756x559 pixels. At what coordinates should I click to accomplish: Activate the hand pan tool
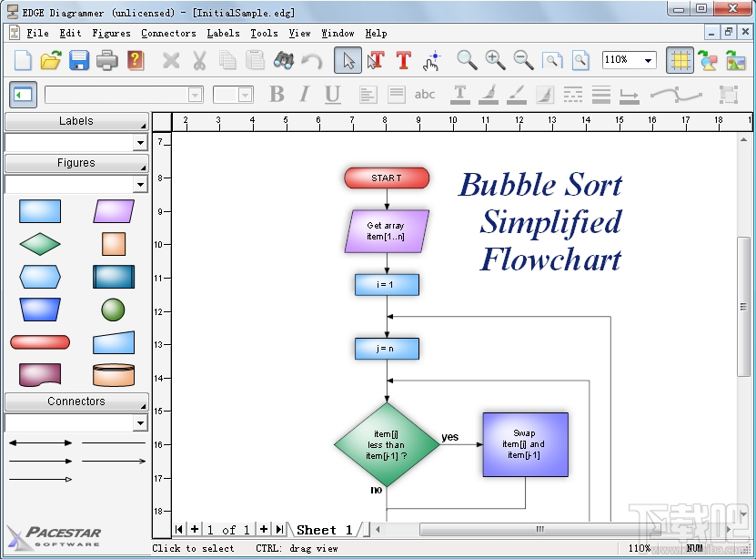coord(431,60)
